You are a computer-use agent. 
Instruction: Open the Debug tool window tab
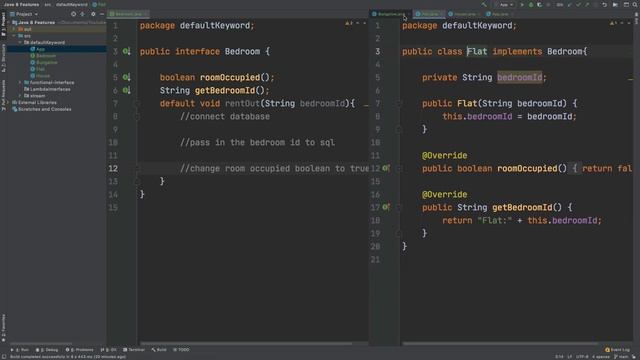coord(47,350)
